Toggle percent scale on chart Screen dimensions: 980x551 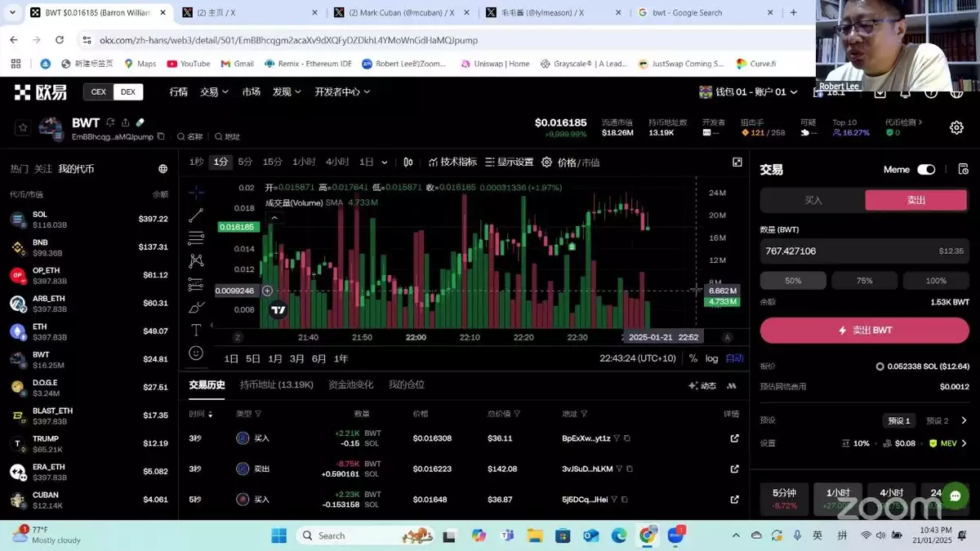pos(693,358)
